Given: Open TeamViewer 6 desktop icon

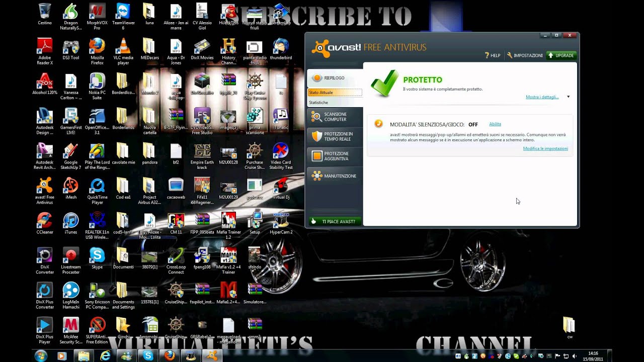Looking at the screenshot, I should coord(123,17).
